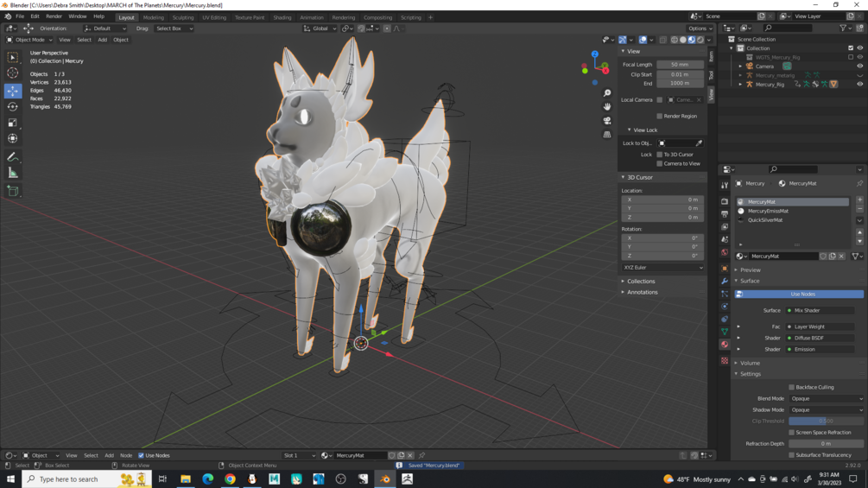Open the Material properties tab icon
Screen dimensions: 868x488
(x=725, y=344)
